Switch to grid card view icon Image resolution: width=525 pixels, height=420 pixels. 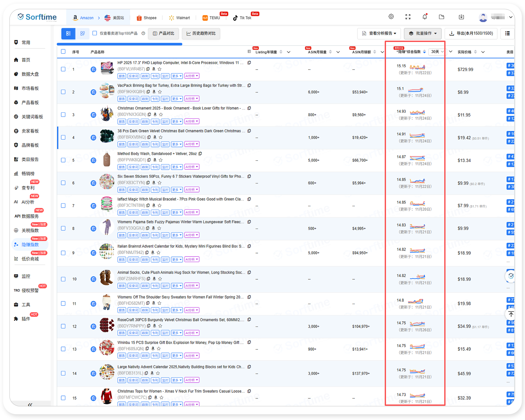point(83,34)
